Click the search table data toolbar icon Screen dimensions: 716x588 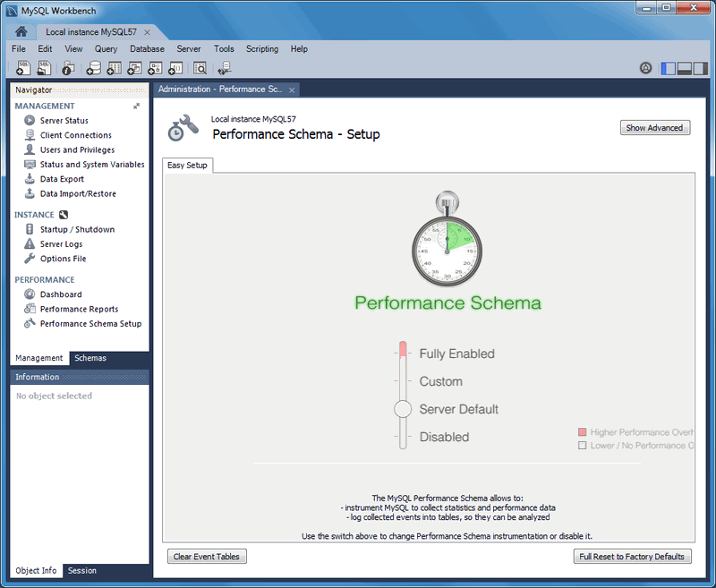(x=200, y=68)
